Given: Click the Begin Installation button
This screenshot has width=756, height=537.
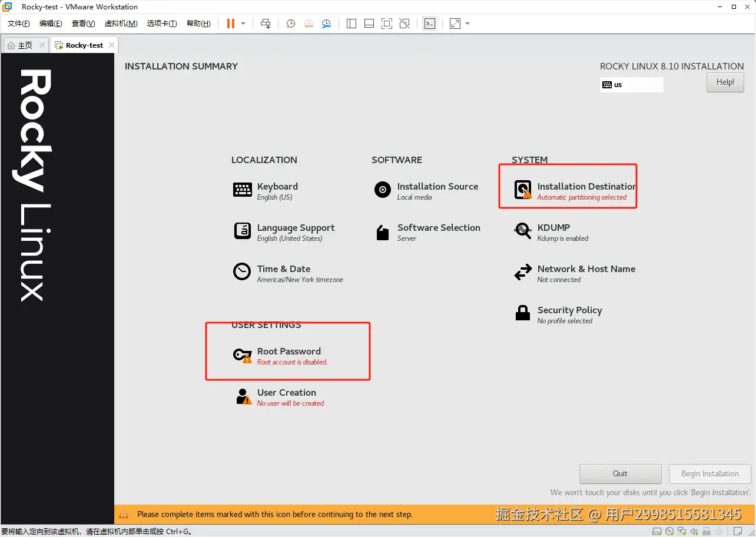Looking at the screenshot, I should [x=710, y=473].
